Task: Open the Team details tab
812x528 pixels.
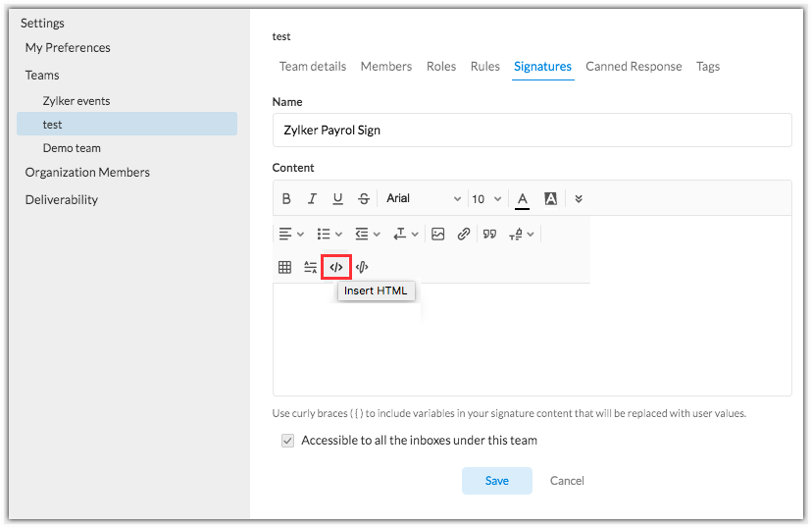Action: pos(313,67)
